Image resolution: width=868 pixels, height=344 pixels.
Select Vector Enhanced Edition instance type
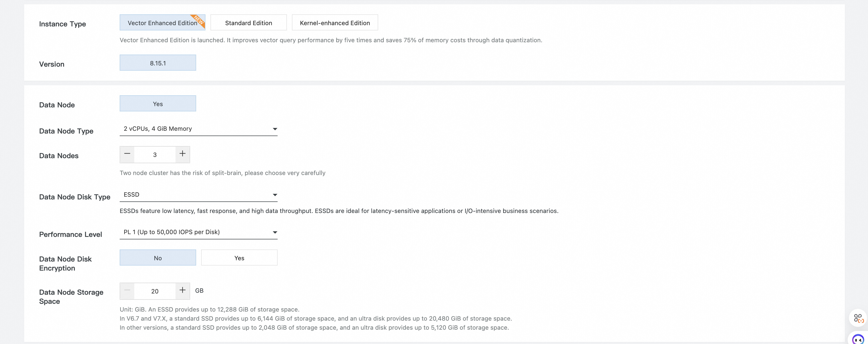pos(162,23)
